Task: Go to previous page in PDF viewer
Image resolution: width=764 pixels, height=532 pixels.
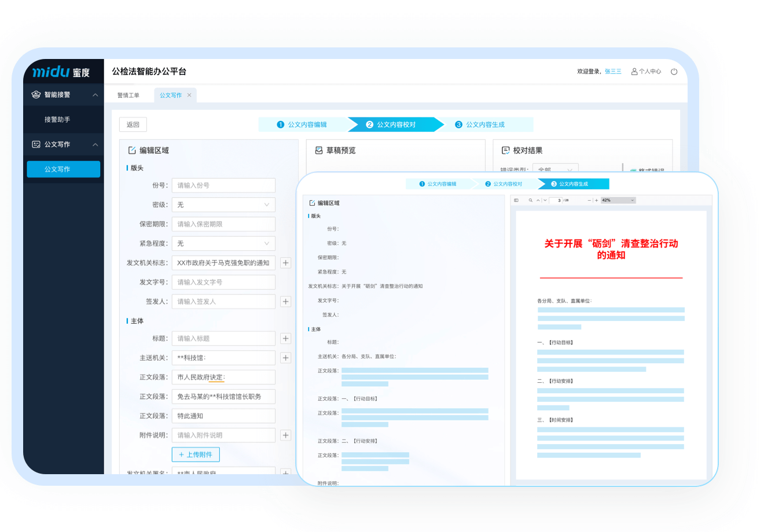Action: pos(538,200)
